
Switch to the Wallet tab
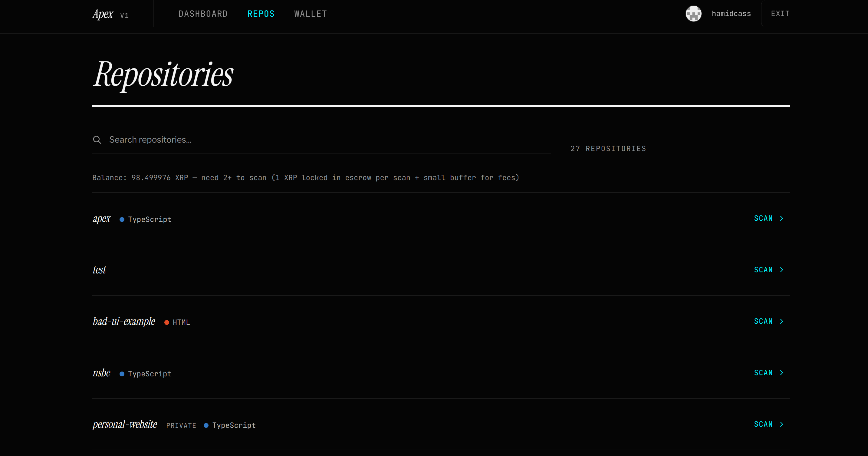click(310, 14)
